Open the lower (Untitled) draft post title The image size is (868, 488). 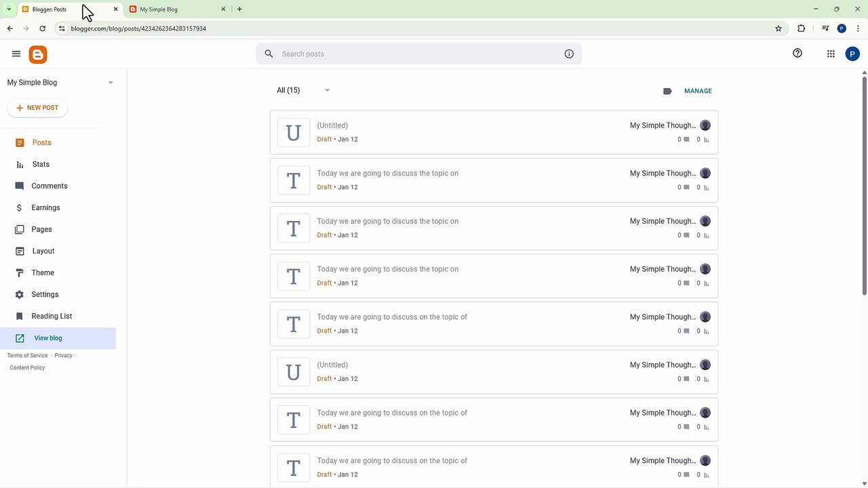point(332,365)
